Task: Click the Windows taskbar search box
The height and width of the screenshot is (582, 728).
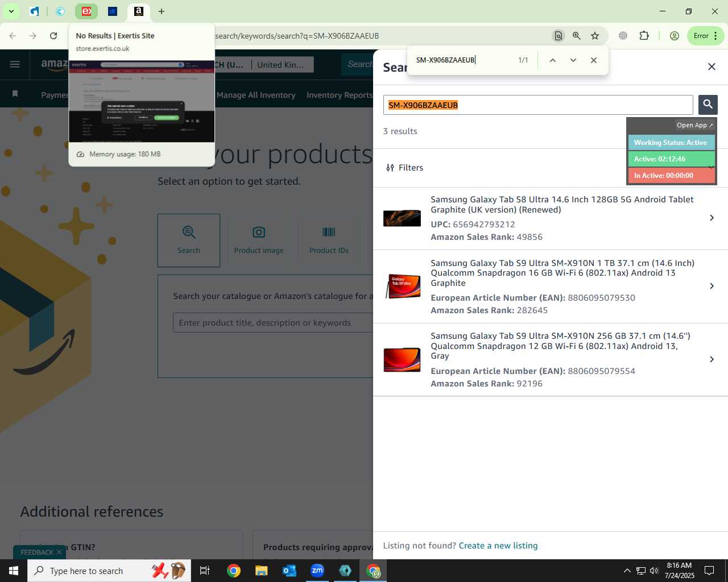Action: click(x=109, y=571)
